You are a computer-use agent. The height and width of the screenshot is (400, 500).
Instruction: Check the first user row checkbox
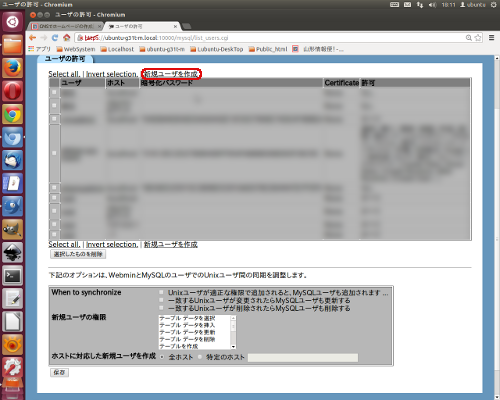point(54,92)
